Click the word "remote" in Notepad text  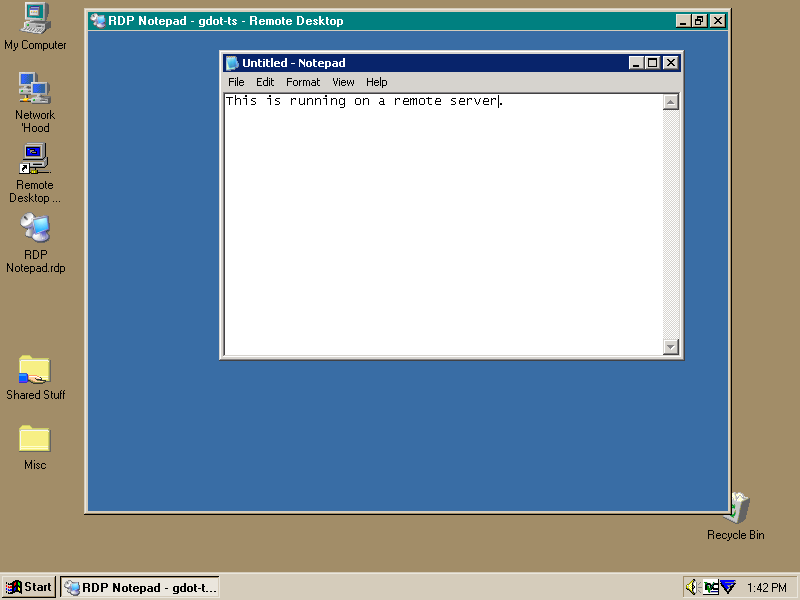417,101
